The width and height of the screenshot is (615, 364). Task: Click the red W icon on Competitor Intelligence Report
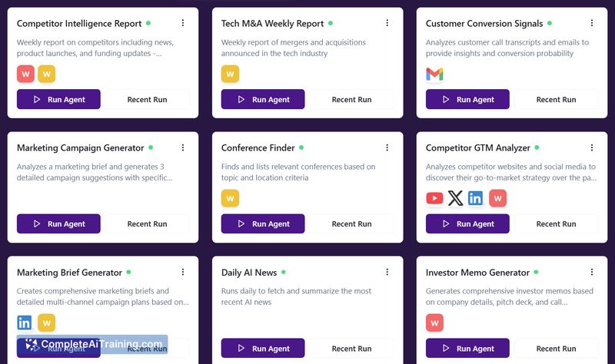pyautogui.click(x=25, y=74)
